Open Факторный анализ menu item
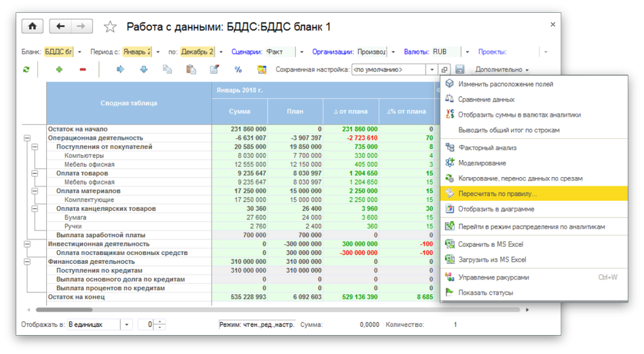Viewport: 644px width, 354px height. (534, 147)
